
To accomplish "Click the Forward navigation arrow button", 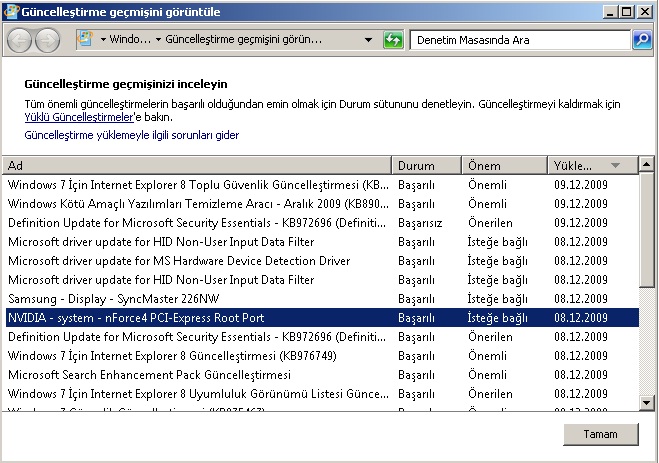I will click(47, 40).
